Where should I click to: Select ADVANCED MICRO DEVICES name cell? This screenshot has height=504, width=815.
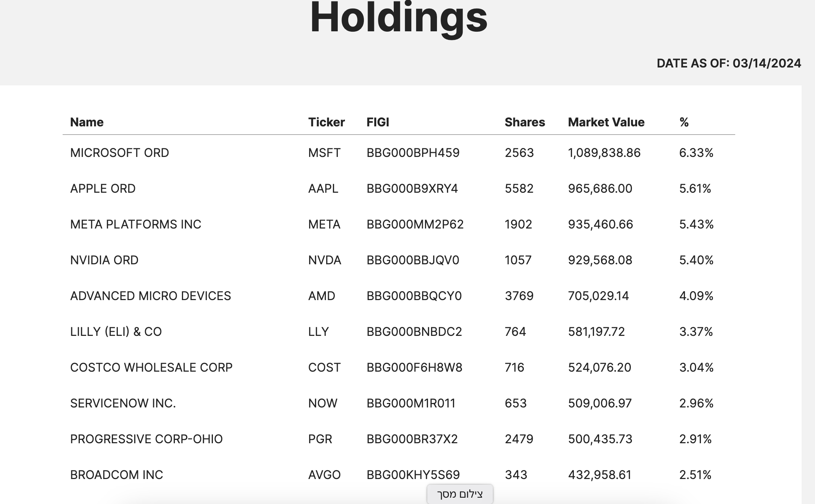[151, 296]
